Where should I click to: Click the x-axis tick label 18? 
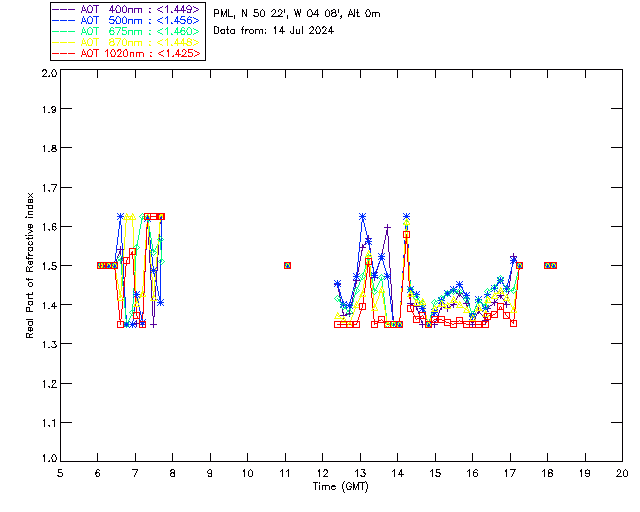(547, 473)
